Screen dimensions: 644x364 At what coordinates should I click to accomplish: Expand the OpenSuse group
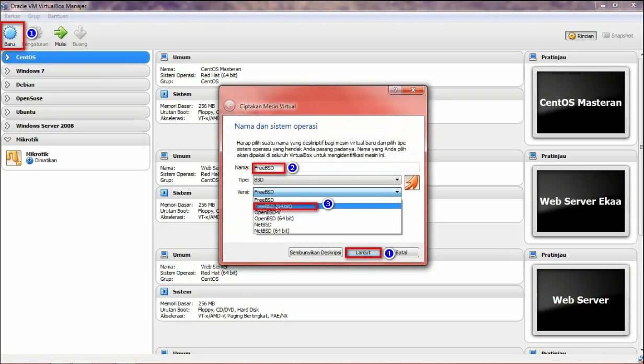[x=7, y=98]
